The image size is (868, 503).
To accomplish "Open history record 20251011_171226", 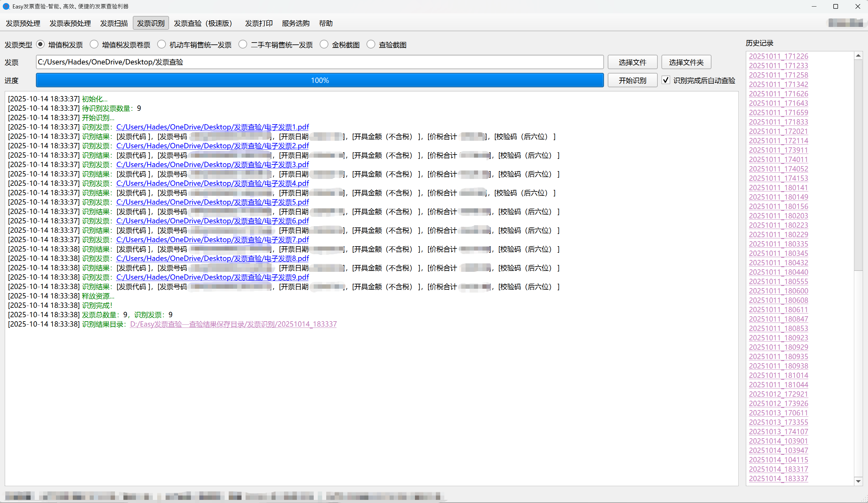I will (778, 56).
